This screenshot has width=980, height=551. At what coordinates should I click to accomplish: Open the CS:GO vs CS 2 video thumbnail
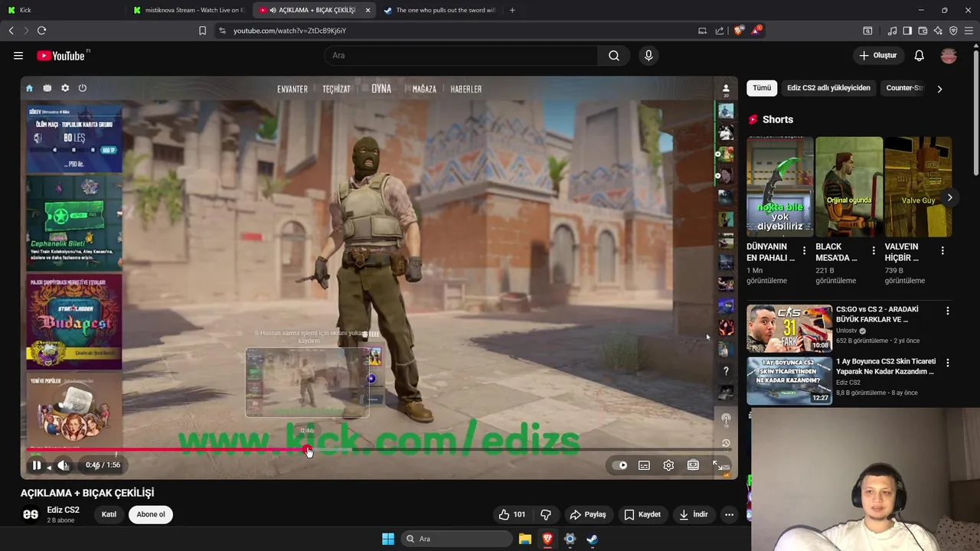789,328
